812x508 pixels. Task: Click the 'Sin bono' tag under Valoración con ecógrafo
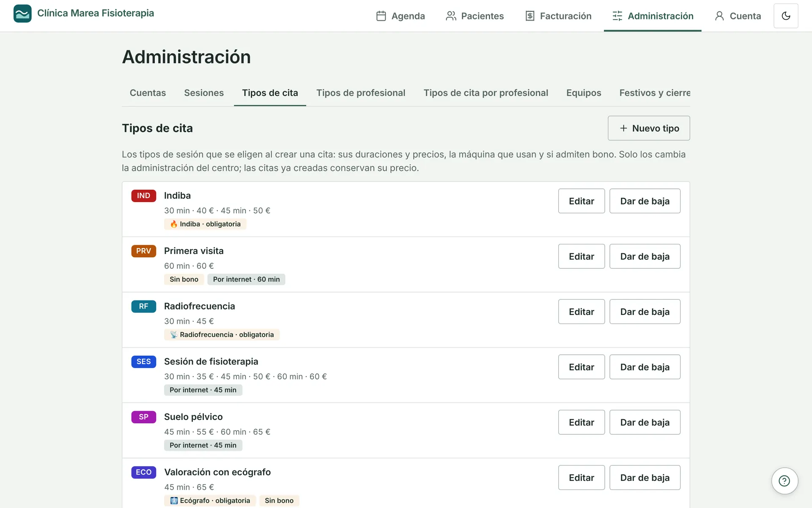[x=279, y=501]
